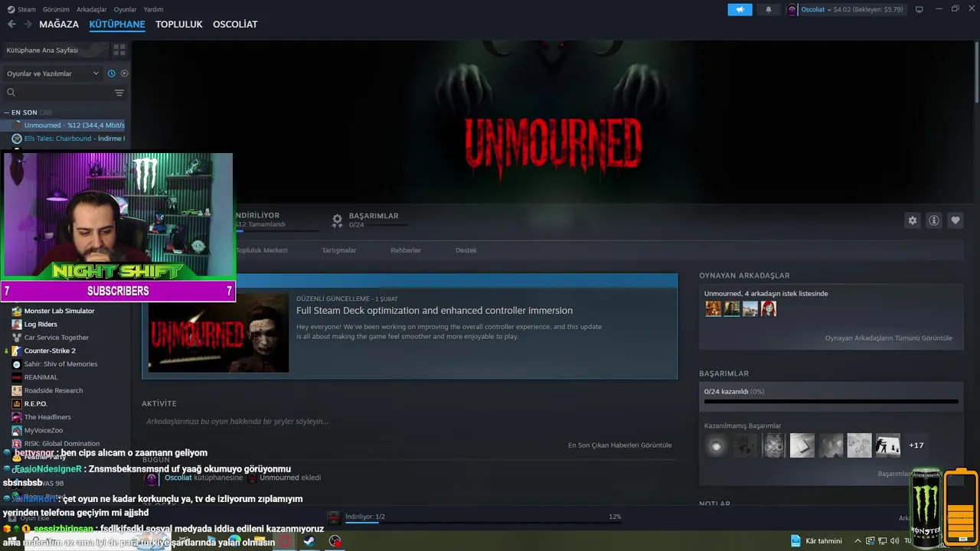Go to TOPLULUK tab

(x=179, y=24)
